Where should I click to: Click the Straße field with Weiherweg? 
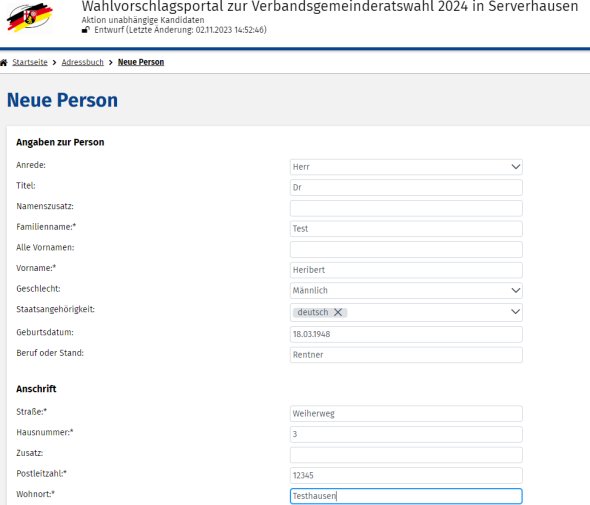pos(406,414)
